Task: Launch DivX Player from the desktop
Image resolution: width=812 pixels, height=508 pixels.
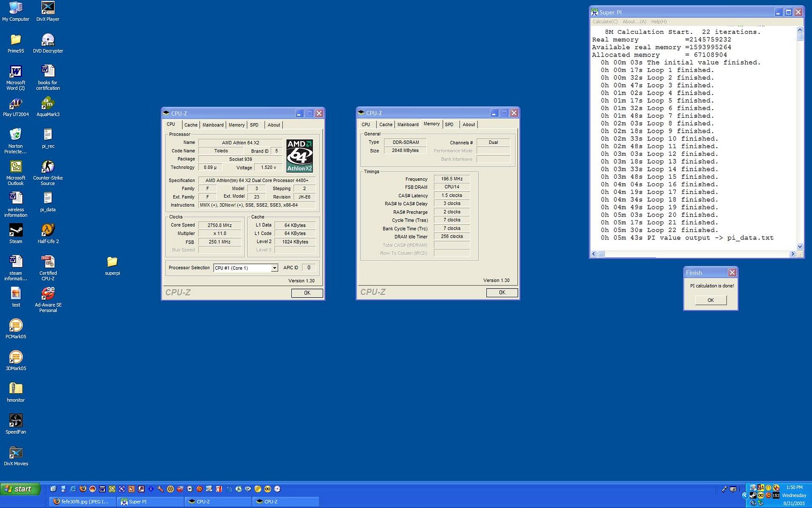Action: (47, 11)
